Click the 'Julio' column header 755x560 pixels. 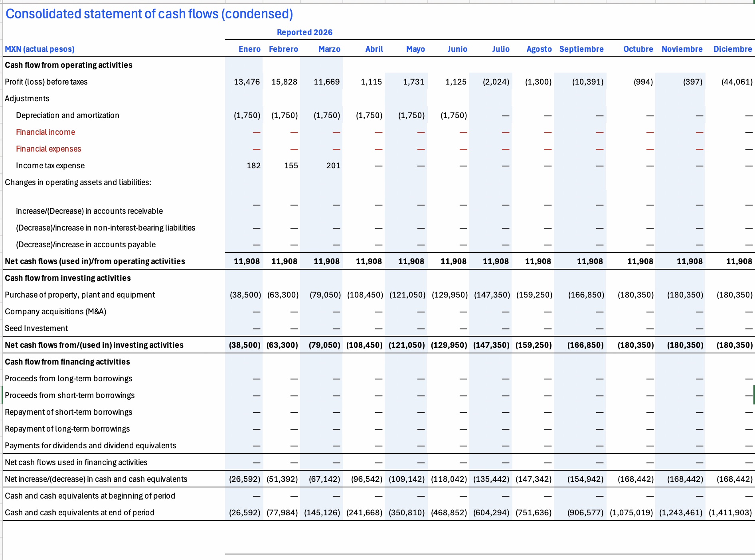501,49
